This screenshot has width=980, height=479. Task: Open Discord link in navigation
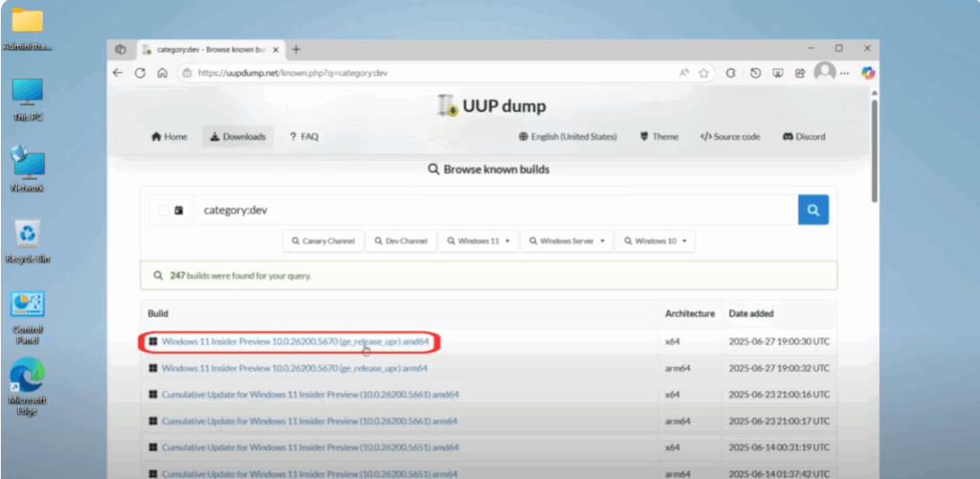coord(804,137)
